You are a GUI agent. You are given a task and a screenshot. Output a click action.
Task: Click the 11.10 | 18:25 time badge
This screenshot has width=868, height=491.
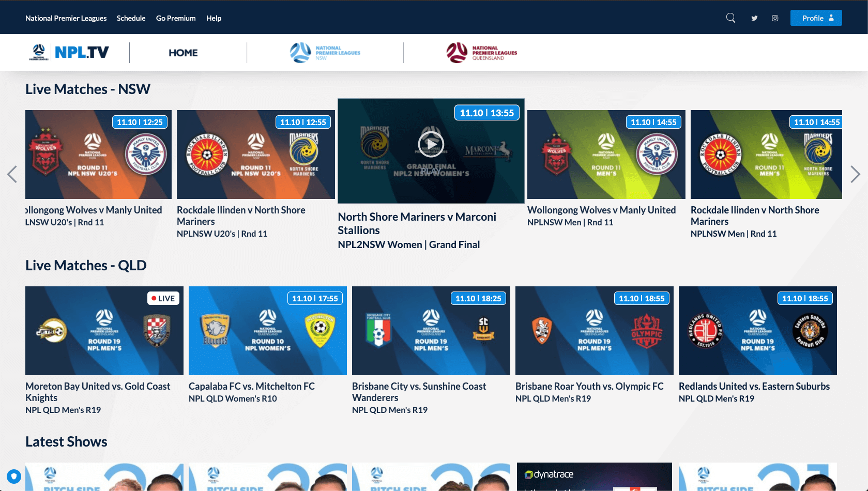[x=478, y=299]
